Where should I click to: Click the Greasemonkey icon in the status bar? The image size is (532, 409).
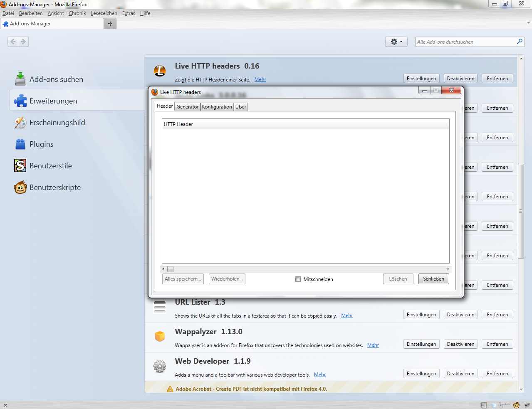(x=516, y=405)
